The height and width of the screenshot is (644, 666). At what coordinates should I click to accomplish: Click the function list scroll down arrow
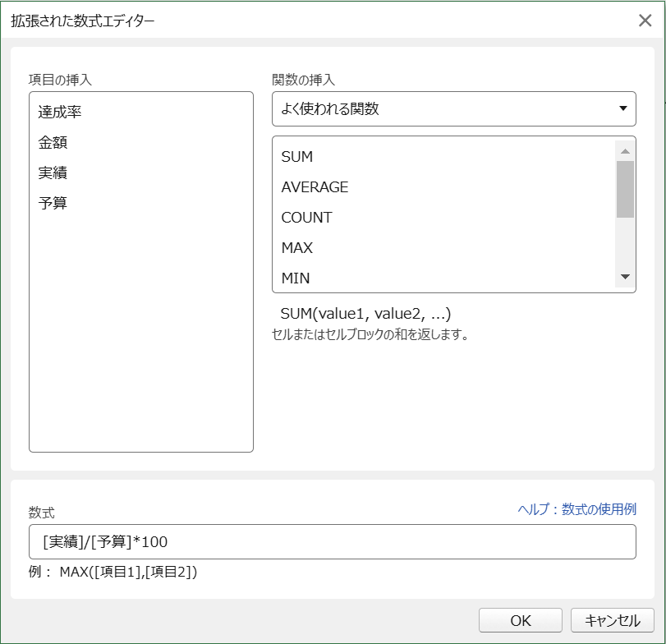[x=625, y=278]
